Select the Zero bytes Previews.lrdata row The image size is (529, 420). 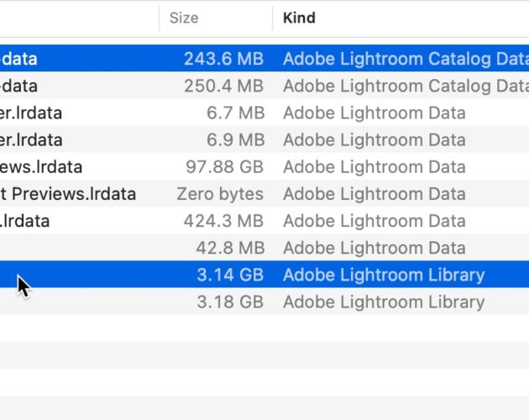tap(264, 193)
